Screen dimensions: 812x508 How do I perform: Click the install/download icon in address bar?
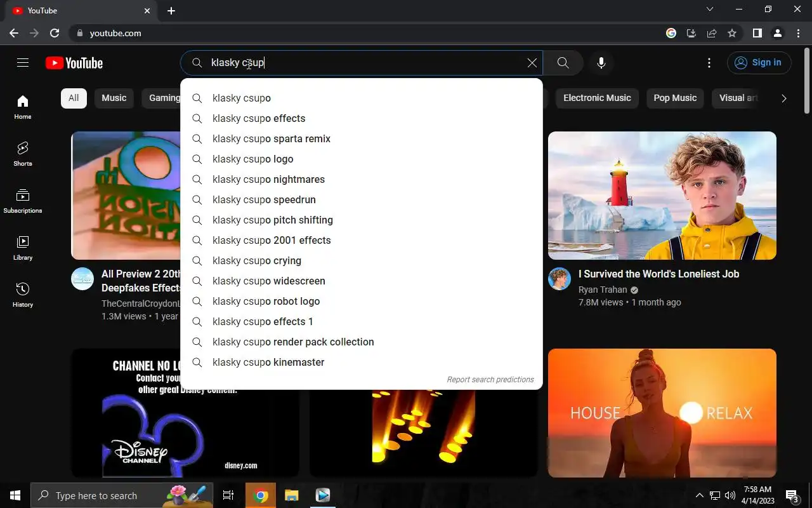point(691,33)
